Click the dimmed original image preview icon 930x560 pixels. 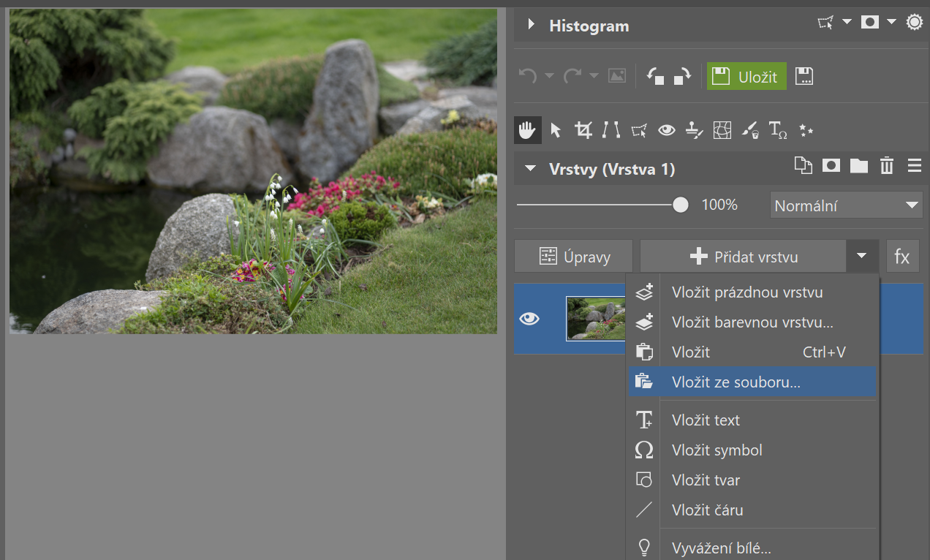click(617, 75)
